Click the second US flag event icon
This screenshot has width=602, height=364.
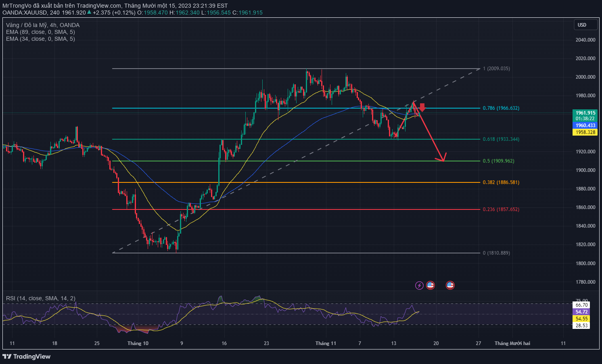point(450,285)
